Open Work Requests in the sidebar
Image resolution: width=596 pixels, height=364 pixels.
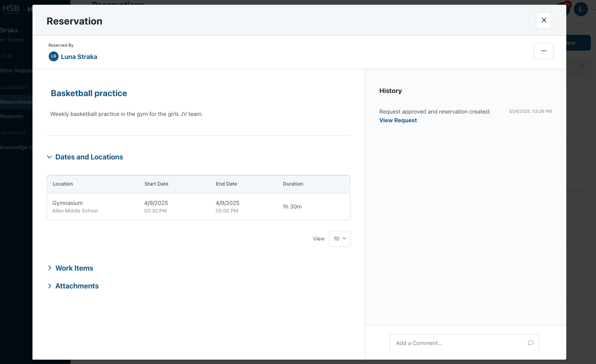coord(16,70)
